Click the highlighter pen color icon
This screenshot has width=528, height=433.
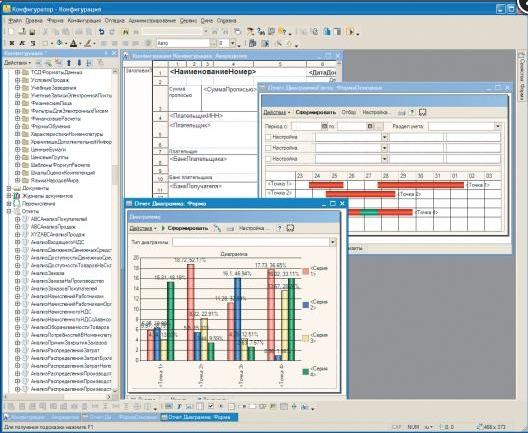pos(88,43)
